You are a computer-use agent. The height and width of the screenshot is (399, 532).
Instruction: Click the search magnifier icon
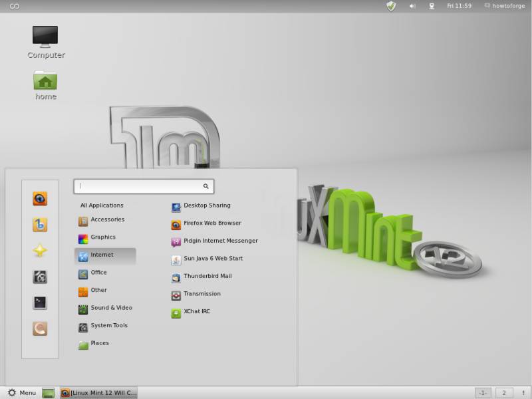coord(205,186)
